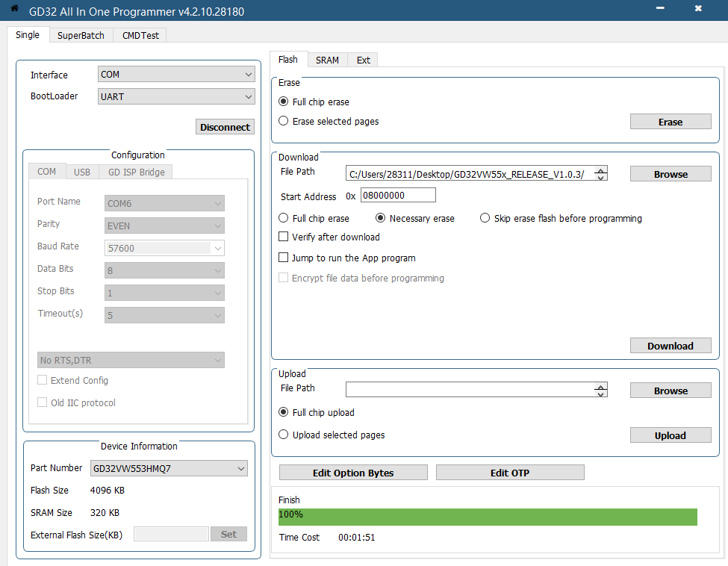Open the Data Bits dropdown

(x=164, y=270)
